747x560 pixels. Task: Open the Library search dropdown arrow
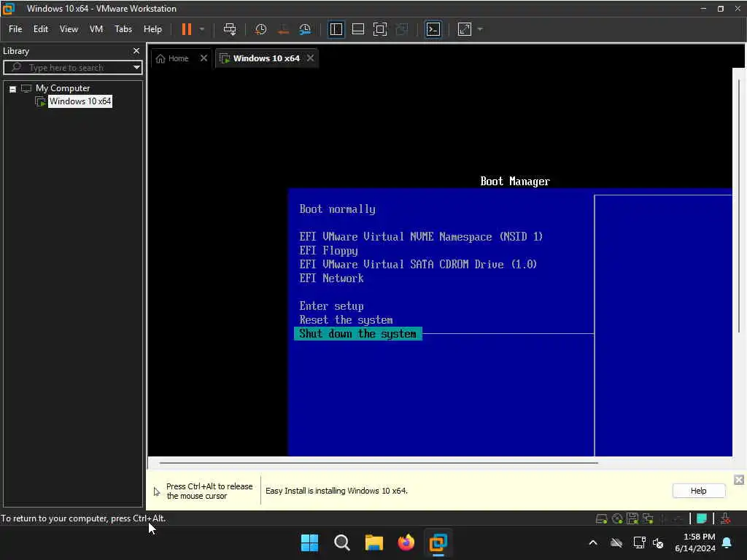click(136, 68)
